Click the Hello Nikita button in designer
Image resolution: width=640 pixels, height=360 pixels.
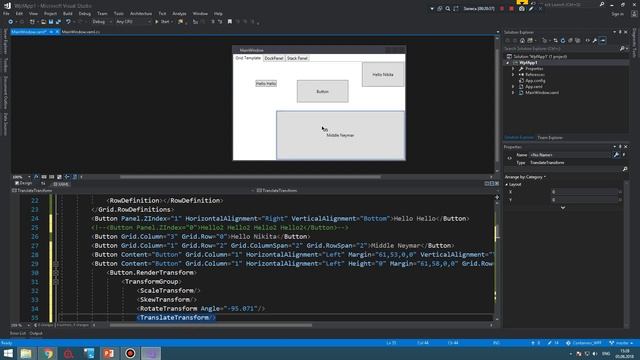click(383, 74)
